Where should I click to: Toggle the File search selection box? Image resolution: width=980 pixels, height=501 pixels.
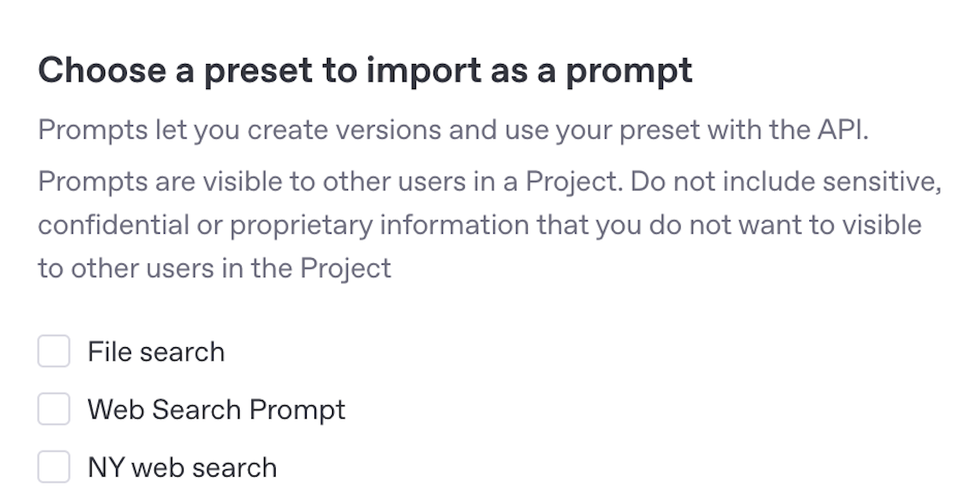tap(53, 351)
